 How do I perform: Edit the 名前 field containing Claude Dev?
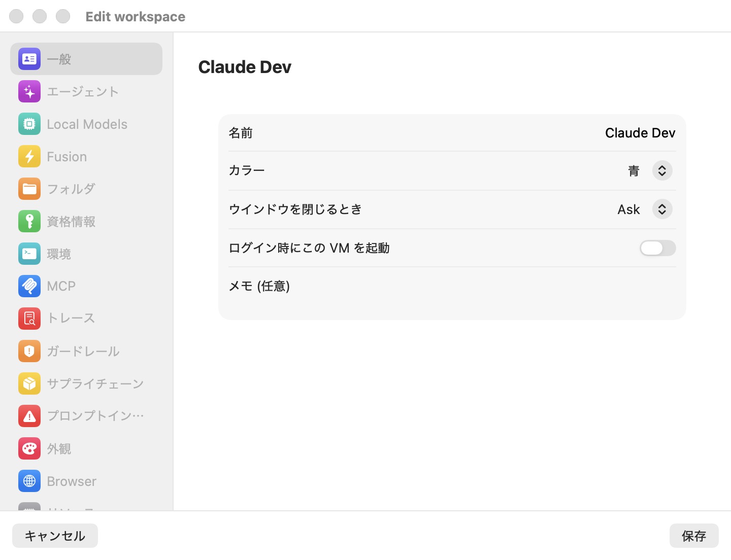(640, 133)
